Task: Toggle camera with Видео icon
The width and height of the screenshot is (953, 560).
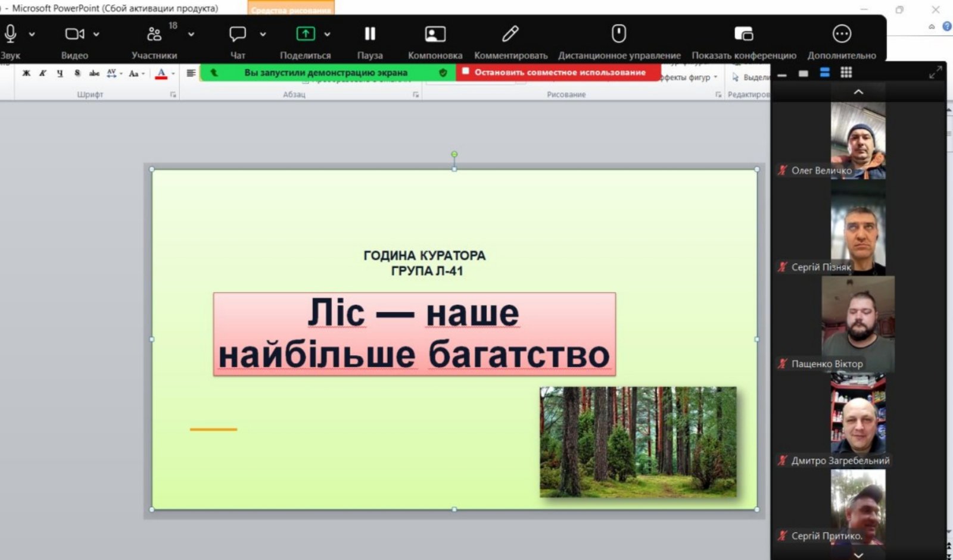Action: click(x=74, y=34)
